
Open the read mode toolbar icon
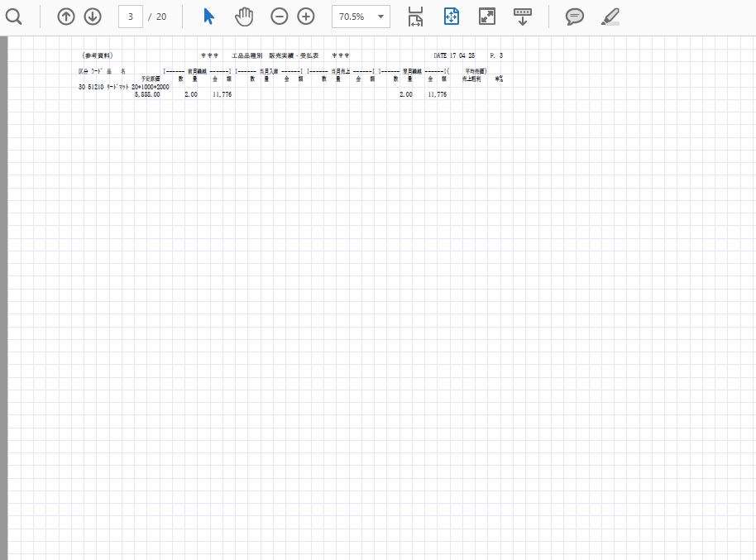[x=523, y=15]
